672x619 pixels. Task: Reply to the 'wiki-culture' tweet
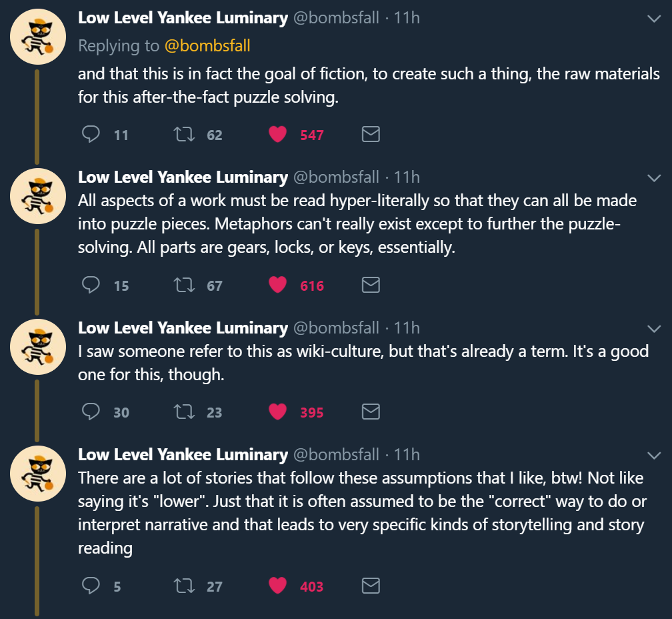click(x=90, y=412)
